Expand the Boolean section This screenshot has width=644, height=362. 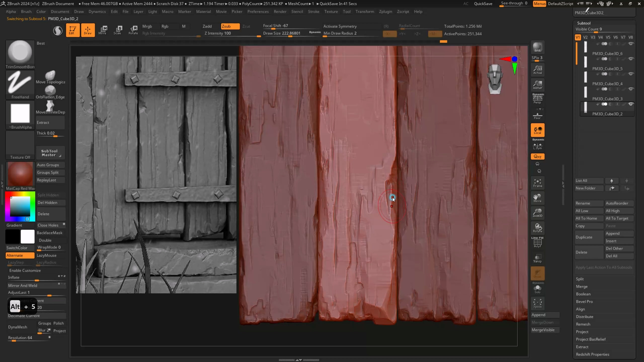pyautogui.click(x=583, y=294)
